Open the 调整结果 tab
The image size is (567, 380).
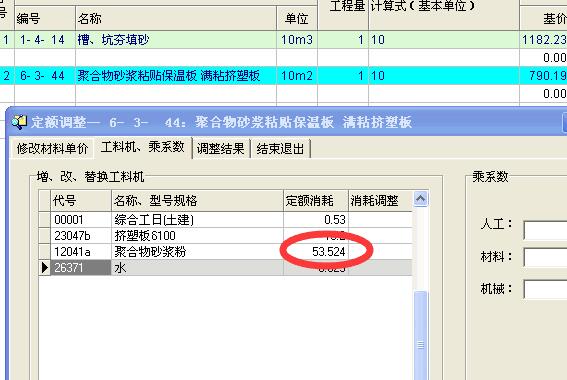click(221, 148)
